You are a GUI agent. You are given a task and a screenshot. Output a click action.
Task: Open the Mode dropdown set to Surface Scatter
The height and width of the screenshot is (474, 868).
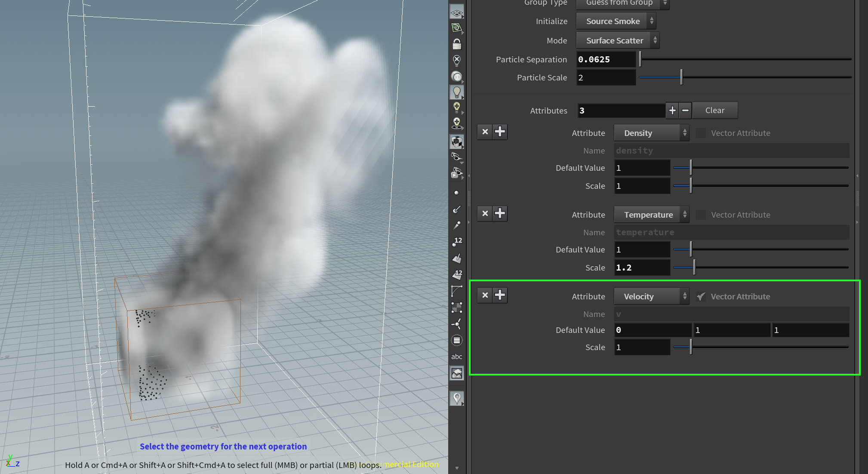617,40
